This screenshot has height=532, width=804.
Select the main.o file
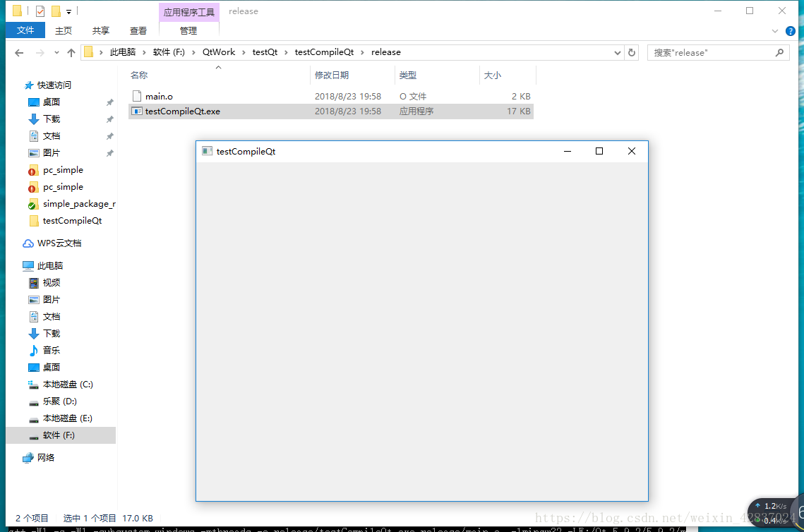[x=331, y=97]
